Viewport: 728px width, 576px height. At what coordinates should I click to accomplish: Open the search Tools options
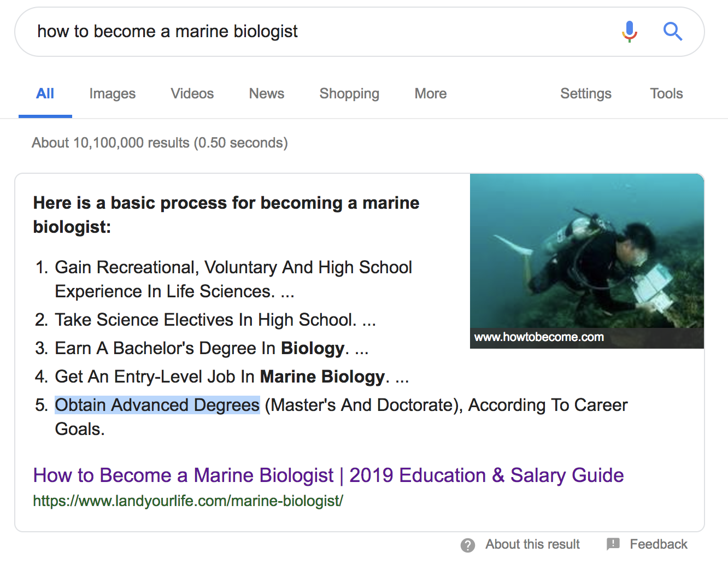click(666, 93)
